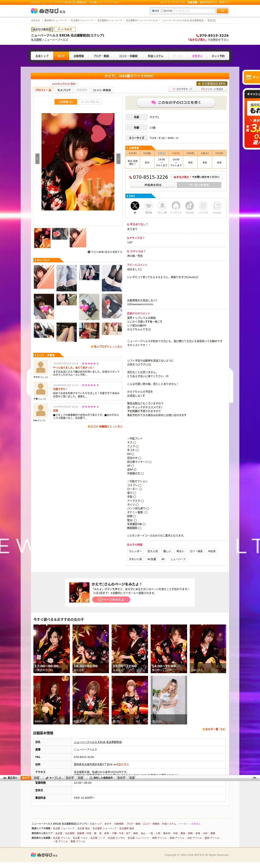Image resolution: width=260 pixels, height=868 pixels.
Task: Click reviewer avatar of taoさん
Action: click(41, 410)
